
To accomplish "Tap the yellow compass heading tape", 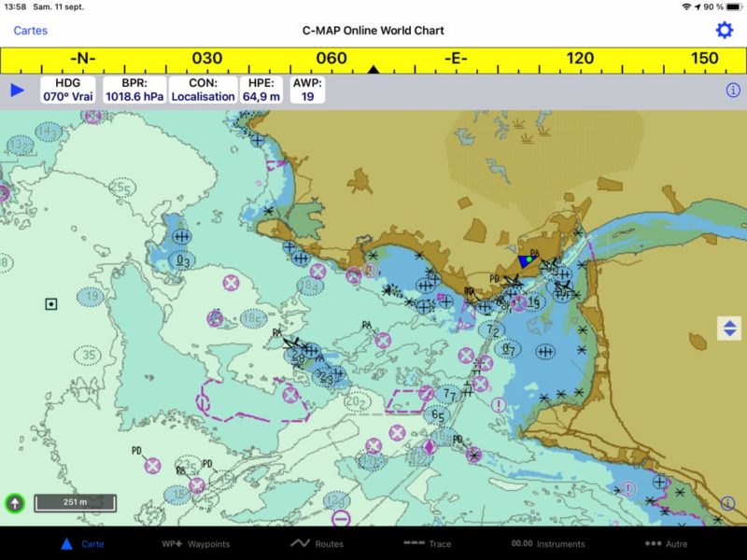I will (x=373, y=60).
